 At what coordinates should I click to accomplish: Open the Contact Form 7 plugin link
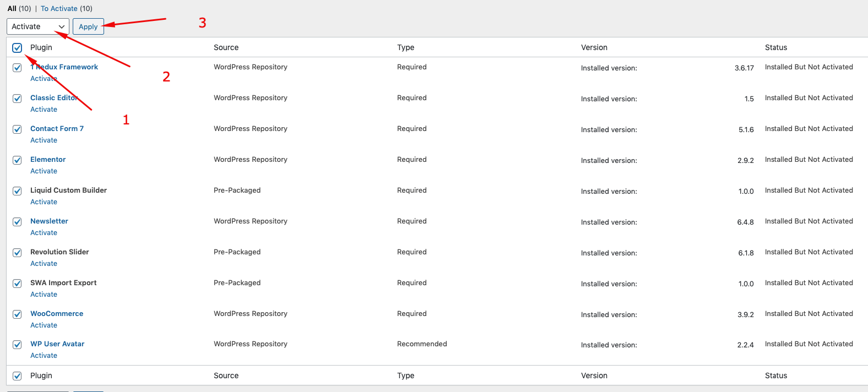pos(57,128)
